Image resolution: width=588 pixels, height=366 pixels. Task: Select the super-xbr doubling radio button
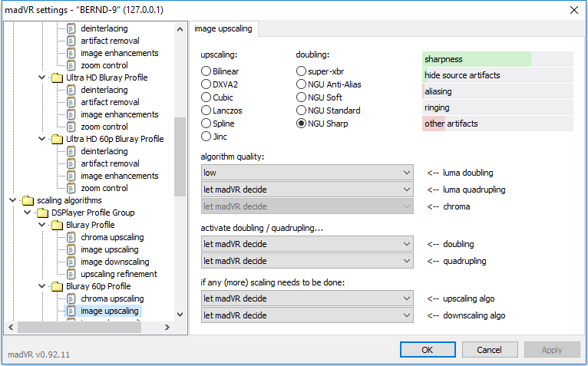(x=301, y=71)
